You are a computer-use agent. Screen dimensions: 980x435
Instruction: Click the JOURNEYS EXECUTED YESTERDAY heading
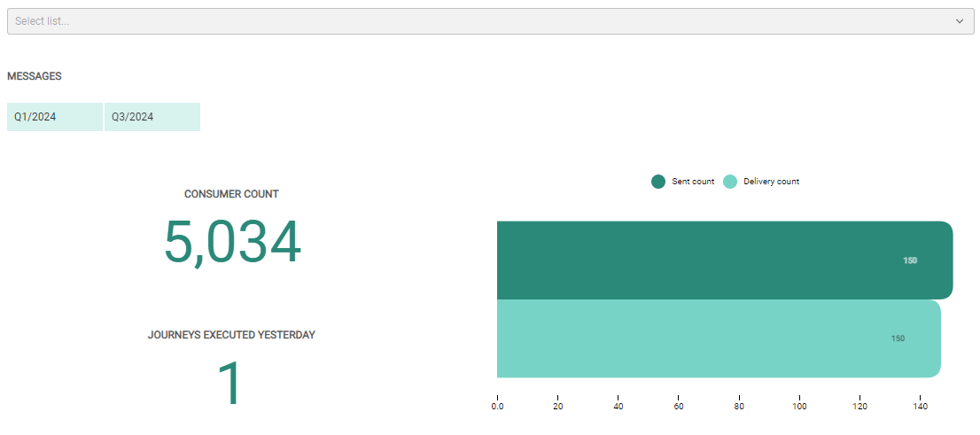point(231,336)
